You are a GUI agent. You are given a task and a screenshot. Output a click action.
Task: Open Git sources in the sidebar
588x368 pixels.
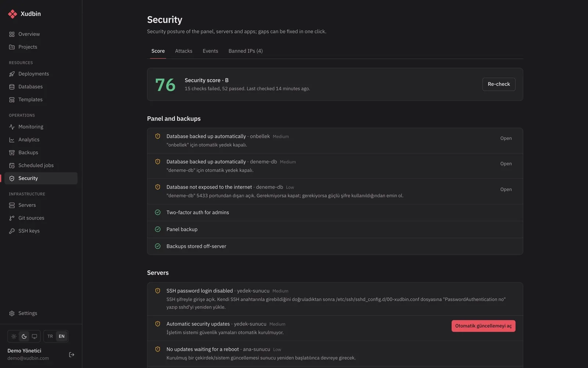(41, 218)
